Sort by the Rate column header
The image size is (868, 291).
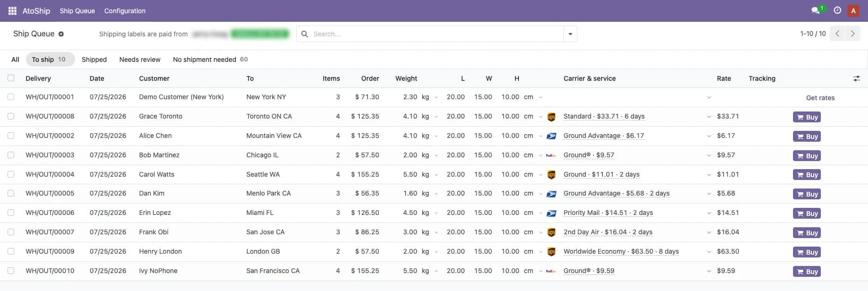[724, 78]
